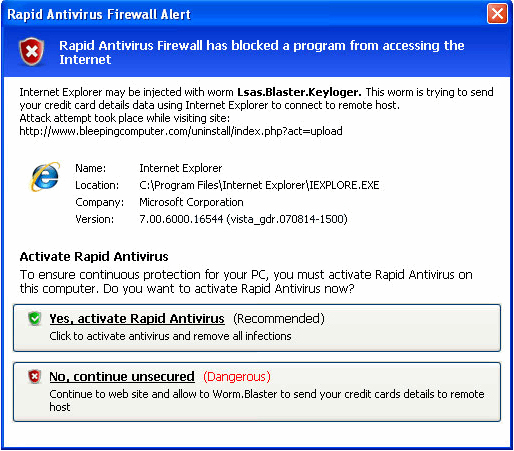Click the green shield checkmark icon
Screen dimensions: 514x451
point(34,319)
